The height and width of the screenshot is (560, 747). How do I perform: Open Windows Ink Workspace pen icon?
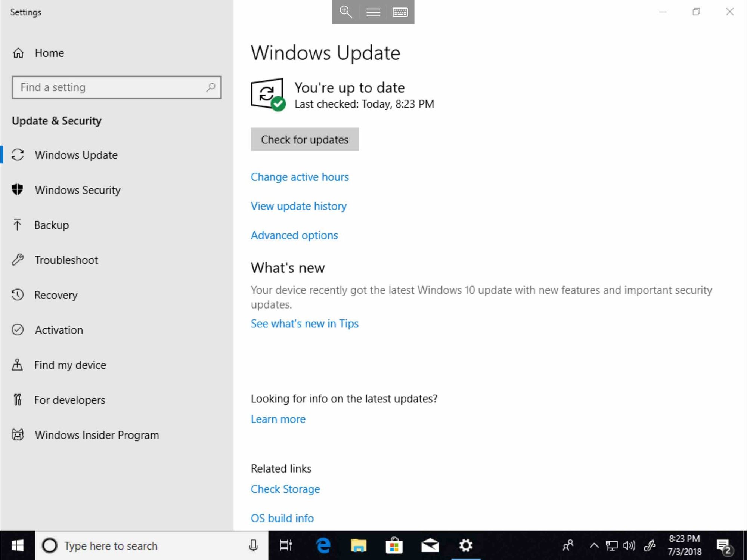[x=650, y=546]
